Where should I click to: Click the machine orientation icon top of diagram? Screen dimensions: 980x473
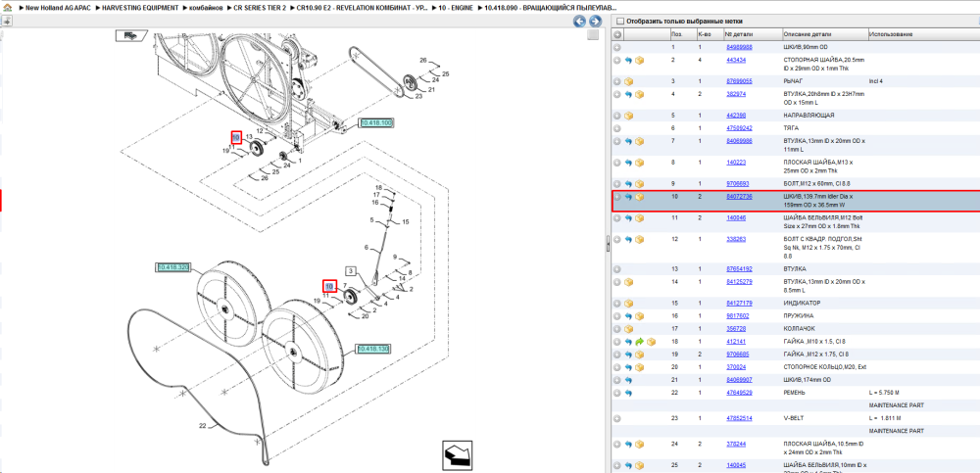point(131,35)
